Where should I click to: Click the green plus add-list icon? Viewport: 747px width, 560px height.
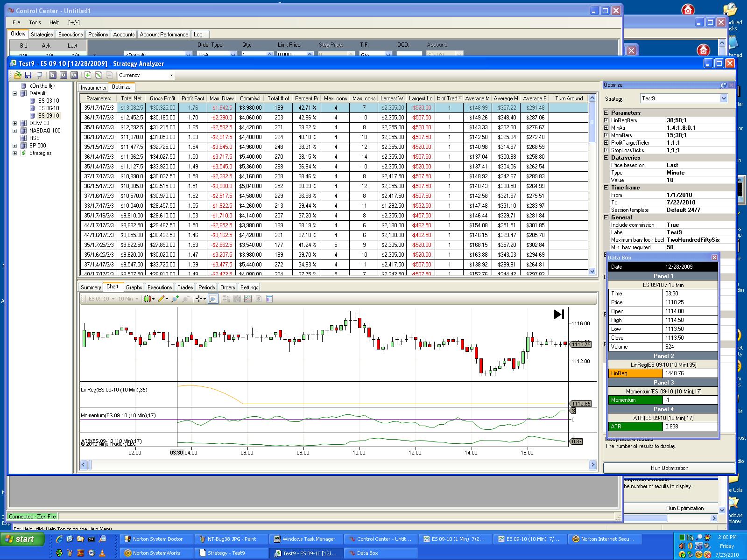coord(88,75)
